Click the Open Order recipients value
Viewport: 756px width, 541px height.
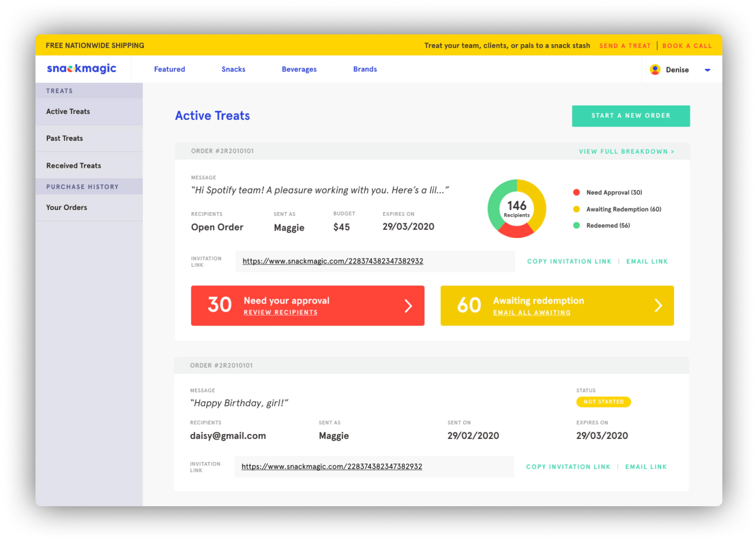point(217,227)
